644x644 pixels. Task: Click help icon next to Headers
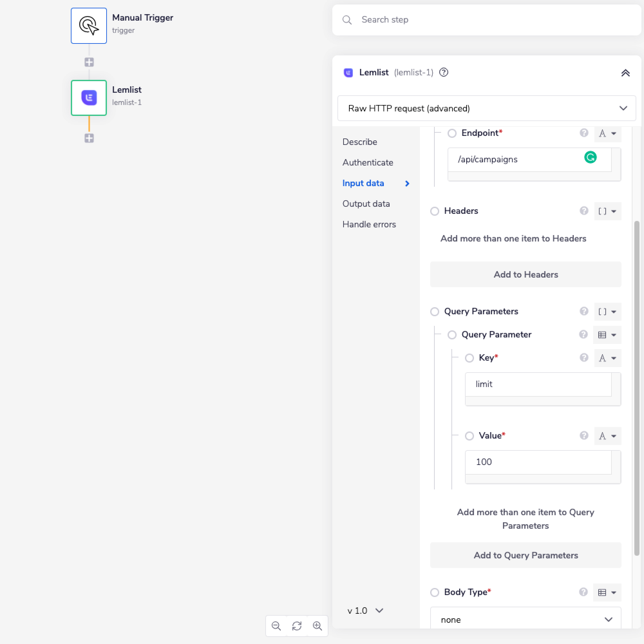coord(584,211)
